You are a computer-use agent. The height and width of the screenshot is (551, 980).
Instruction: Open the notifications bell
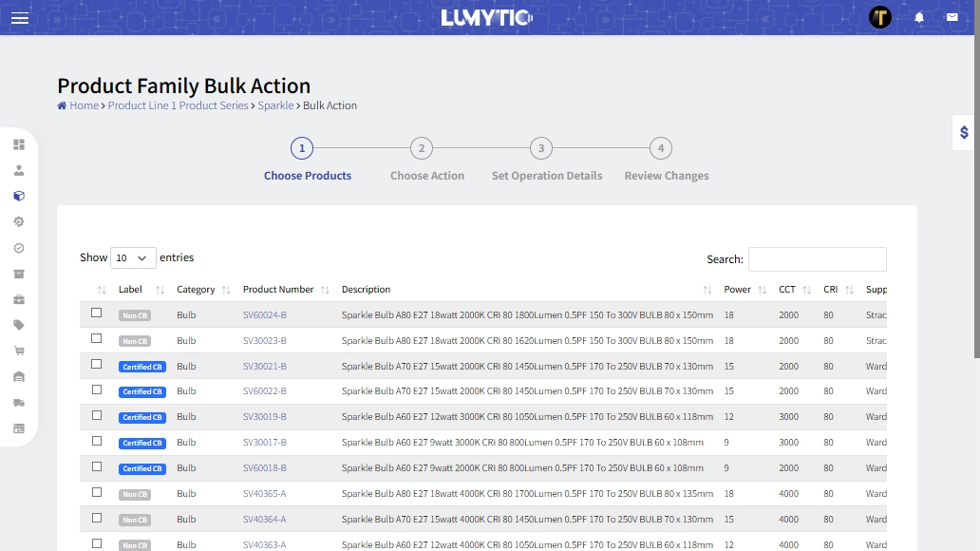919,17
